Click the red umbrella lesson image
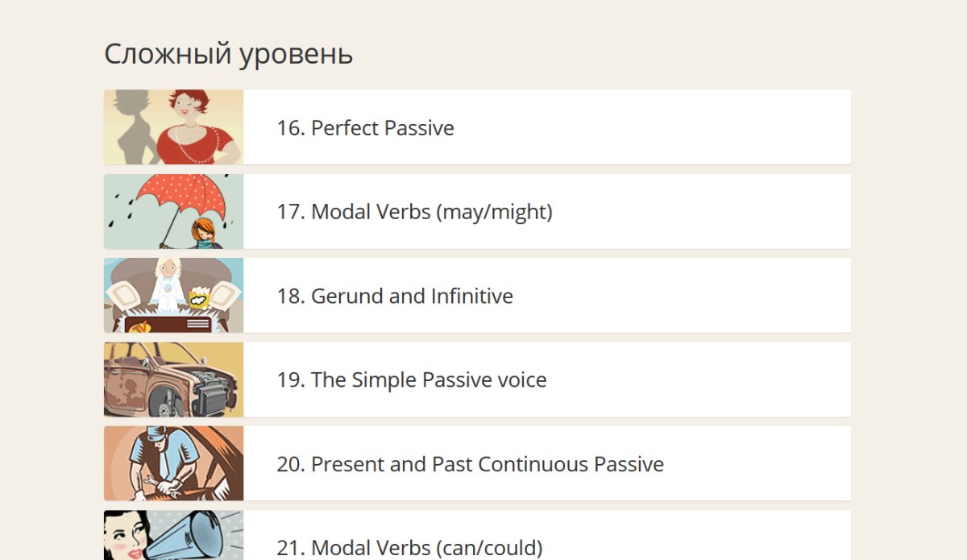The image size is (967, 560). click(x=173, y=211)
